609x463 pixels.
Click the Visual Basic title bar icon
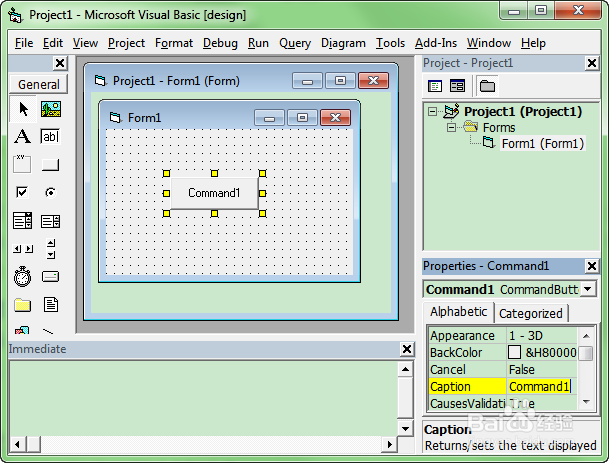coord(15,14)
